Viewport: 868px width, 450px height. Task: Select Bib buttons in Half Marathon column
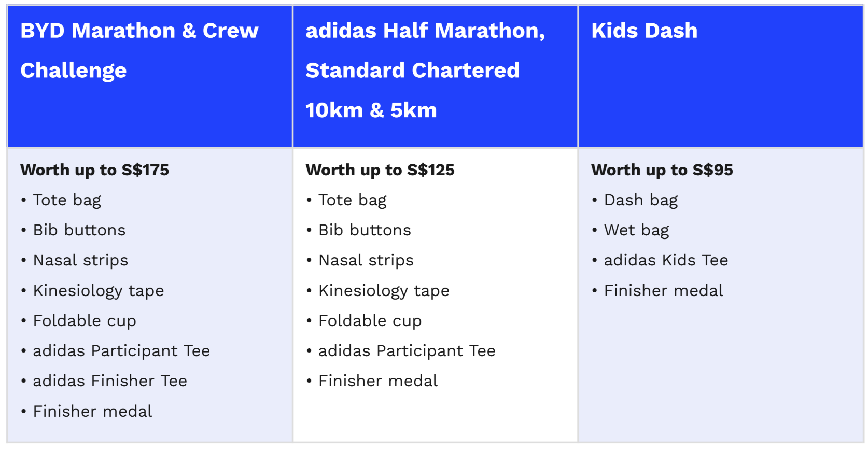[x=365, y=230]
